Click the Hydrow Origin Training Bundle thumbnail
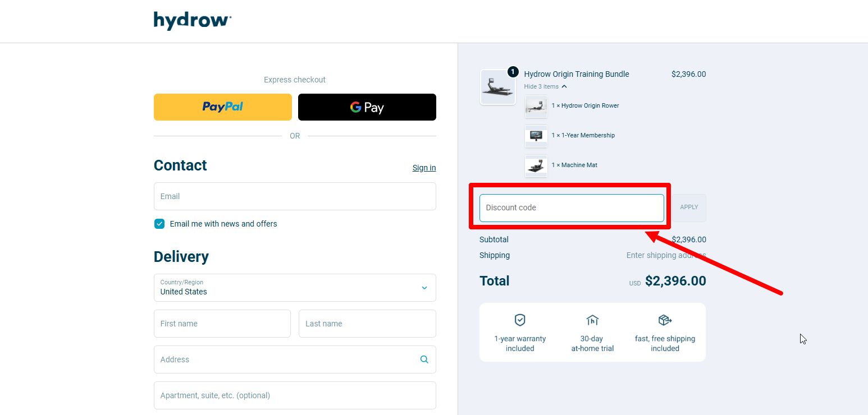The image size is (868, 415). (497, 87)
